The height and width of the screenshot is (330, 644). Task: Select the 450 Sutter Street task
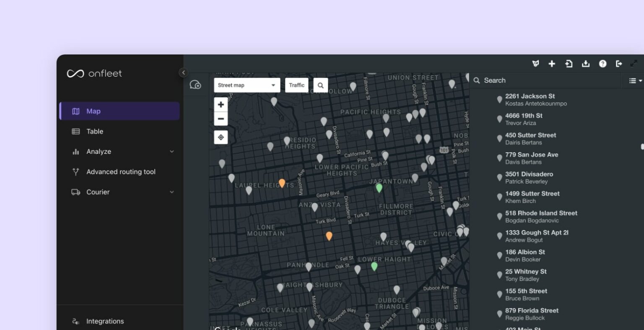[x=530, y=138]
